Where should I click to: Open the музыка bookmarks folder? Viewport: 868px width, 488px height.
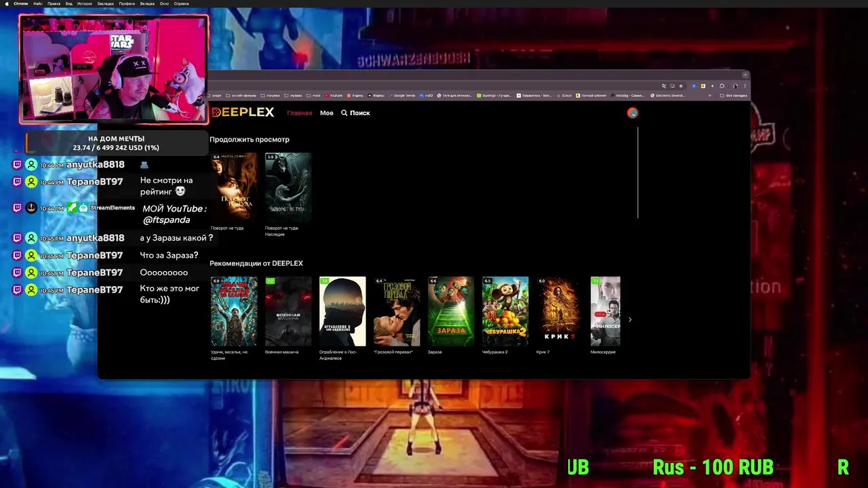(294, 96)
